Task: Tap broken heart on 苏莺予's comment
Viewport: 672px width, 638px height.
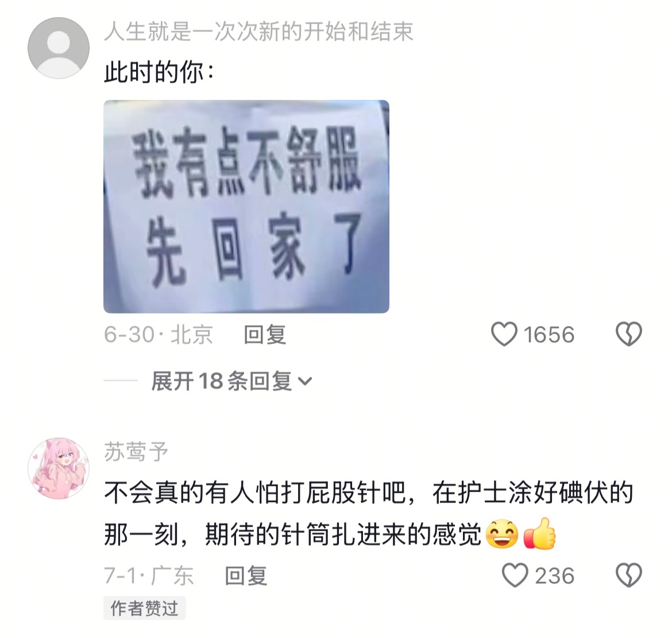Action: tap(629, 575)
